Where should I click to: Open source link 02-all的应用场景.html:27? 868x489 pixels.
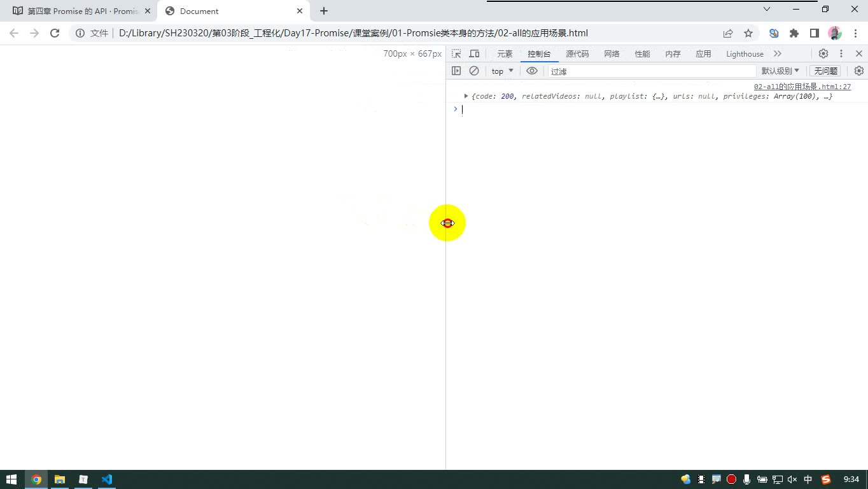pyautogui.click(x=802, y=87)
